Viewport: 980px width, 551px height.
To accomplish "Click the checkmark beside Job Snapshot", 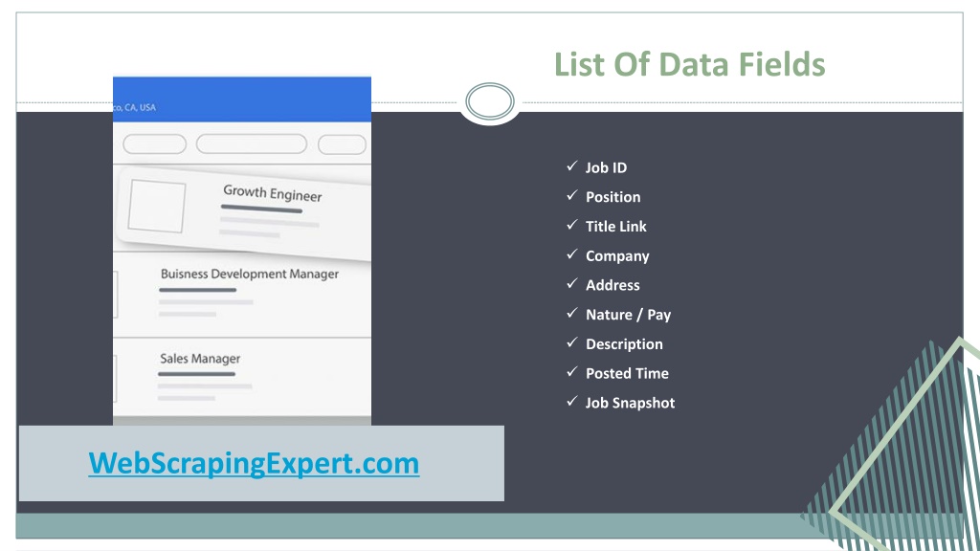I will (572, 401).
